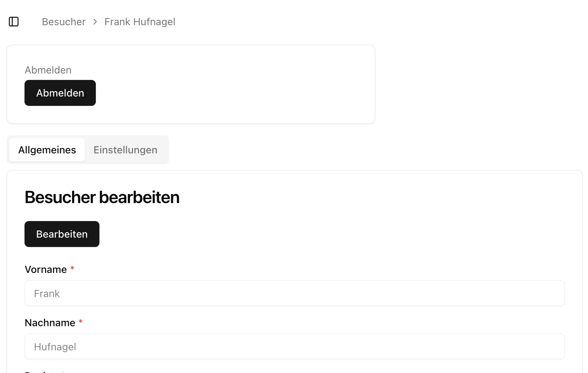Click the red asterisk next to Nachname

(81, 322)
